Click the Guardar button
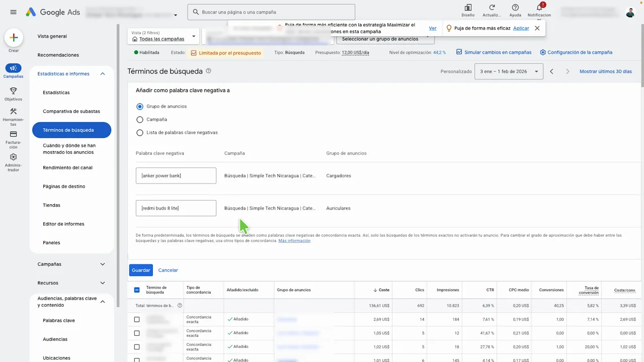 tap(141, 270)
